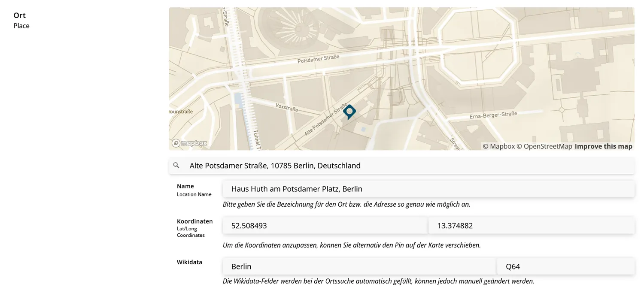Click the Wikidata field containing Berlin

click(x=359, y=266)
